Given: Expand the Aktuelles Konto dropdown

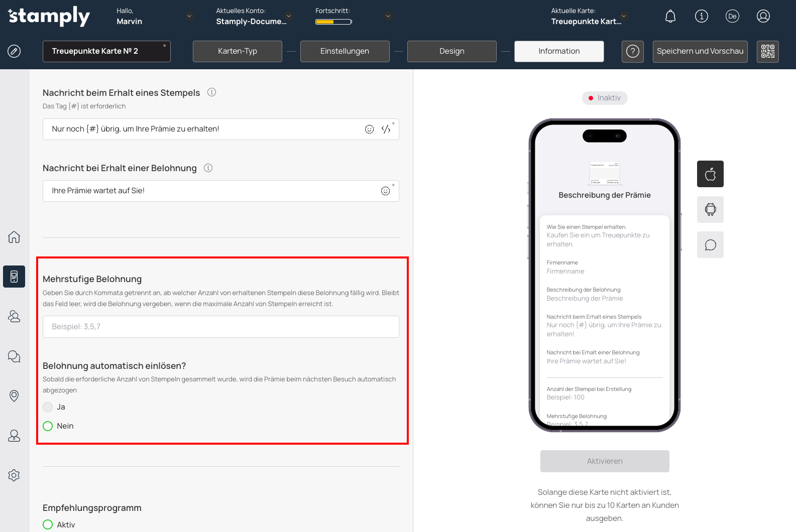Looking at the screenshot, I should coord(289,16).
